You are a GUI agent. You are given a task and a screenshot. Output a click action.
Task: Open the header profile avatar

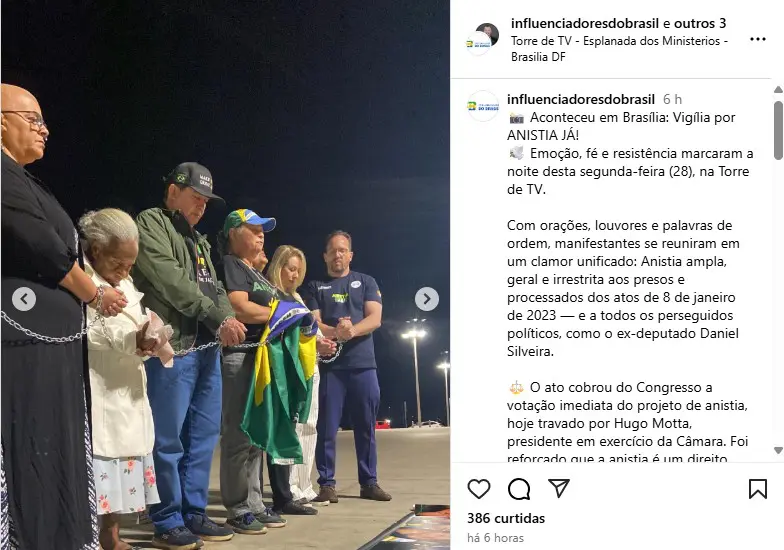482,38
